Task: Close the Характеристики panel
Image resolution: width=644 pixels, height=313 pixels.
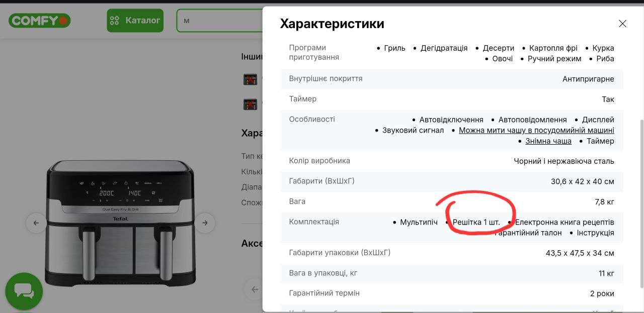Action: coord(622,24)
